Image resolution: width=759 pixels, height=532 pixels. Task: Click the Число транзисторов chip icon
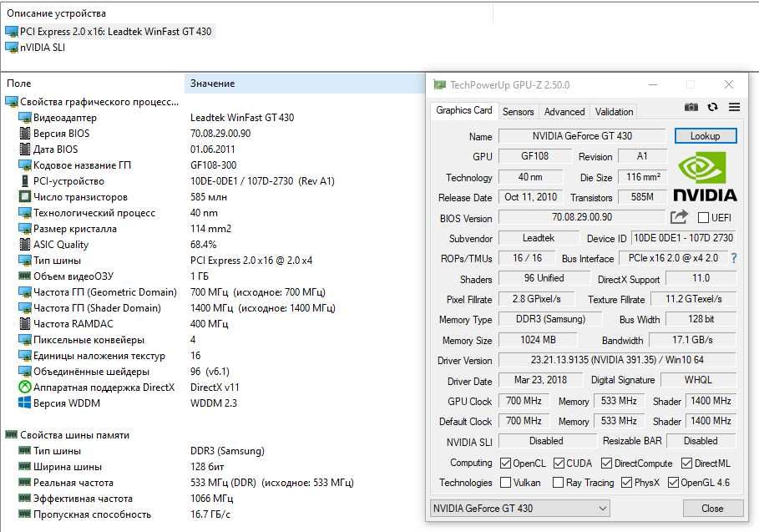click(x=25, y=197)
